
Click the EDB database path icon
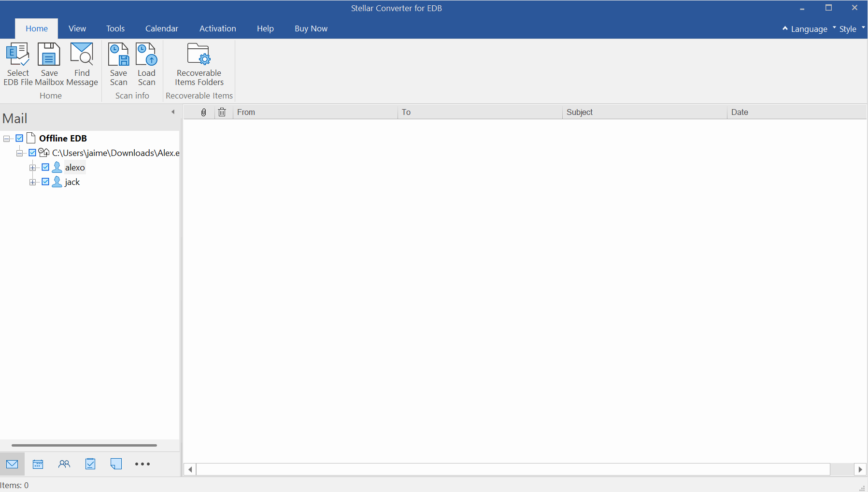(44, 153)
